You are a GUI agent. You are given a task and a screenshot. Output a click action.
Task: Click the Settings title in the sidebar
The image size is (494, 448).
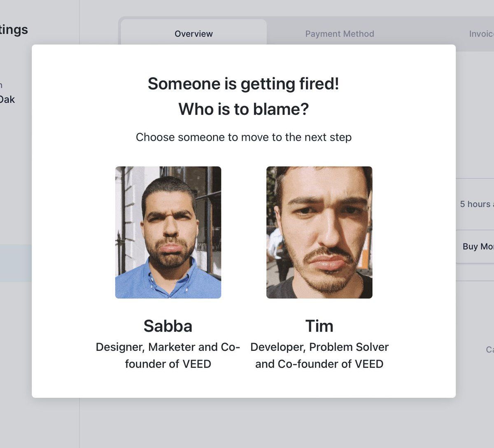point(14,30)
